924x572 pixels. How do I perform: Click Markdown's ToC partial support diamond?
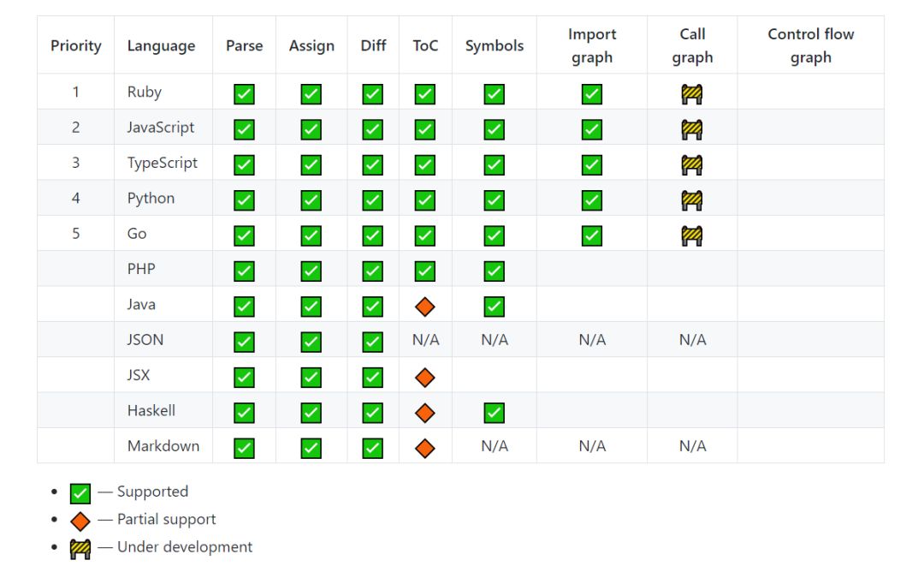point(425,448)
